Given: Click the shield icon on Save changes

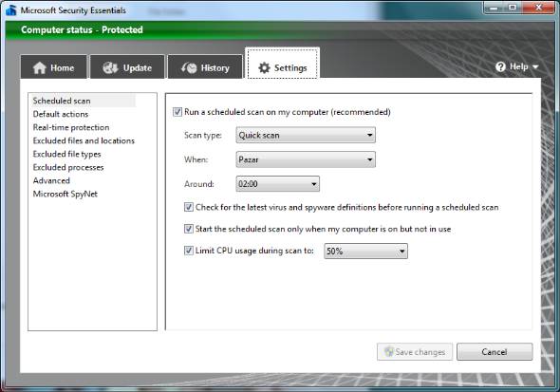Looking at the screenshot, I should [389, 352].
